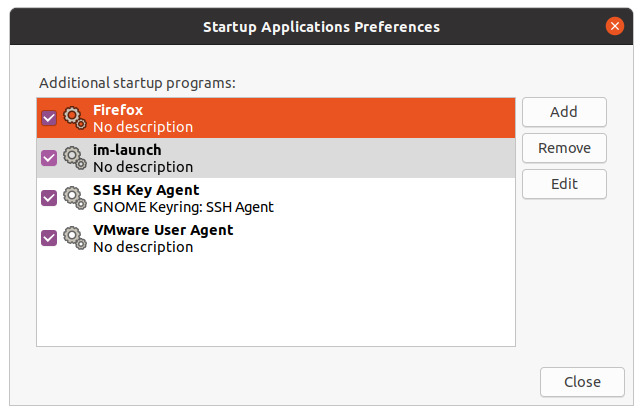Click GNOME Keyring: SSH Agent description text
This screenshot has width=643, height=415.
tap(183, 207)
